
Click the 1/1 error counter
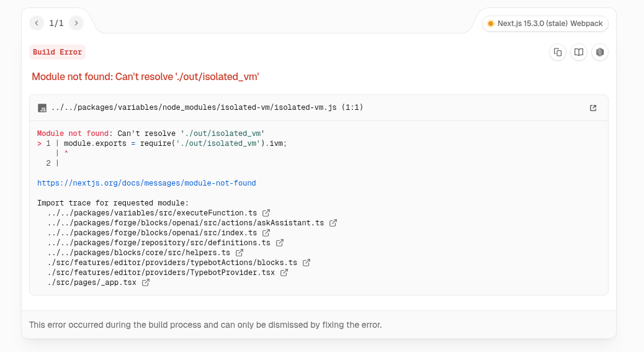pos(56,23)
